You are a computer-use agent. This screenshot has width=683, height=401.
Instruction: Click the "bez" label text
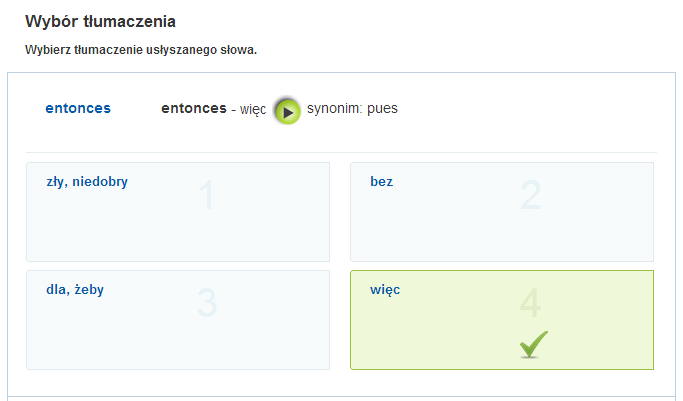[381, 182]
